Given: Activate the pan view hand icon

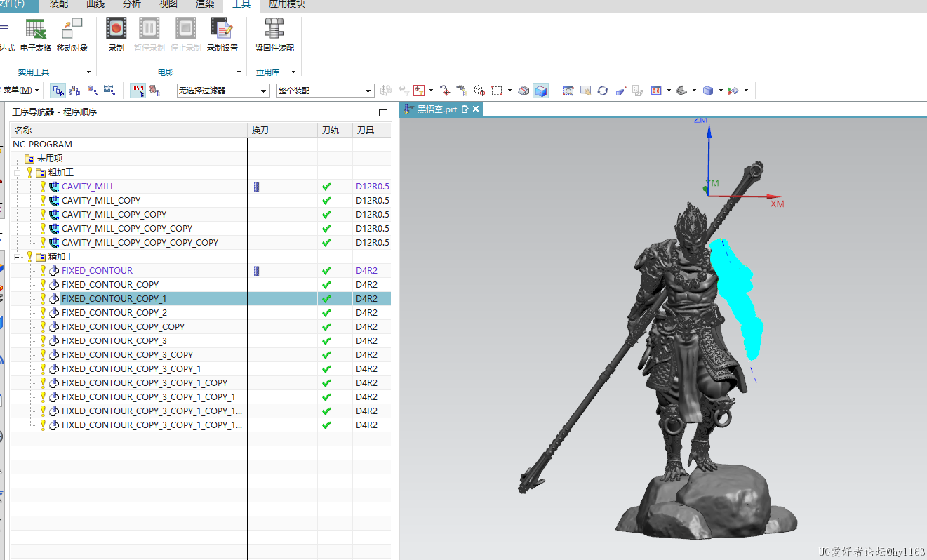Looking at the screenshot, I should tap(585, 91).
